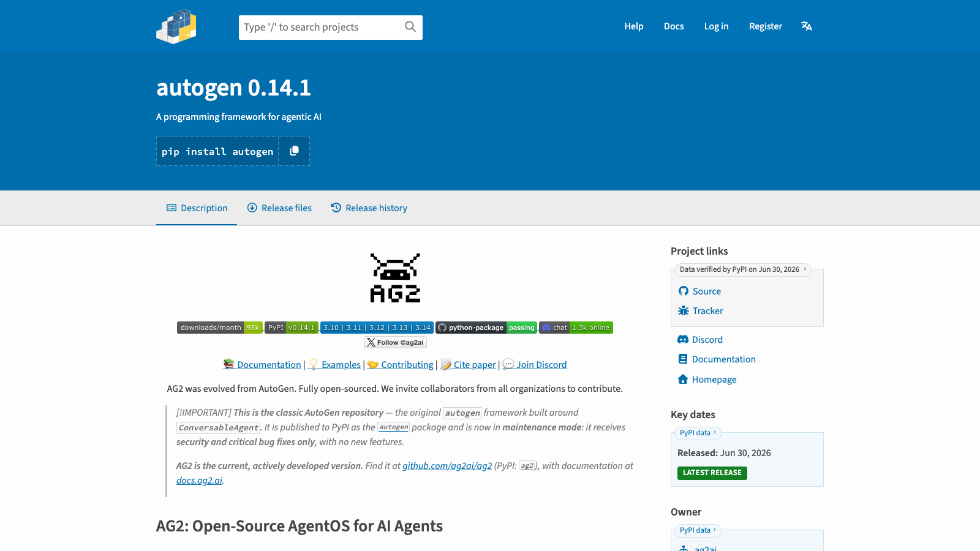The height and width of the screenshot is (551, 980).
Task: Open the Discord sidebar link
Action: 700,340
